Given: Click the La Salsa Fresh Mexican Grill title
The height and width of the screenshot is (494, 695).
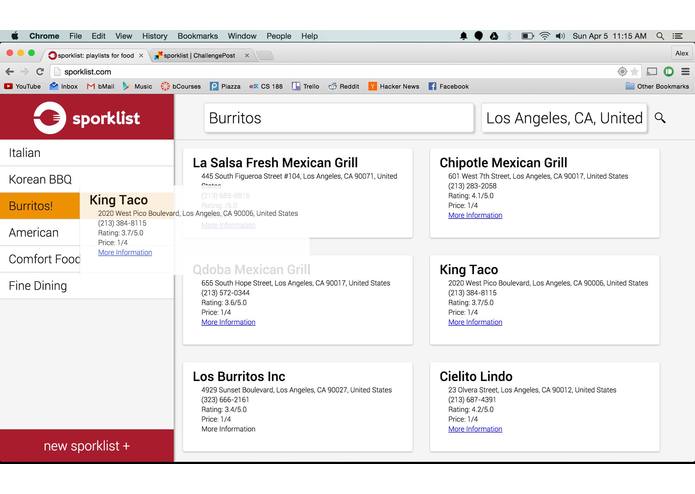Looking at the screenshot, I should pos(275,163).
